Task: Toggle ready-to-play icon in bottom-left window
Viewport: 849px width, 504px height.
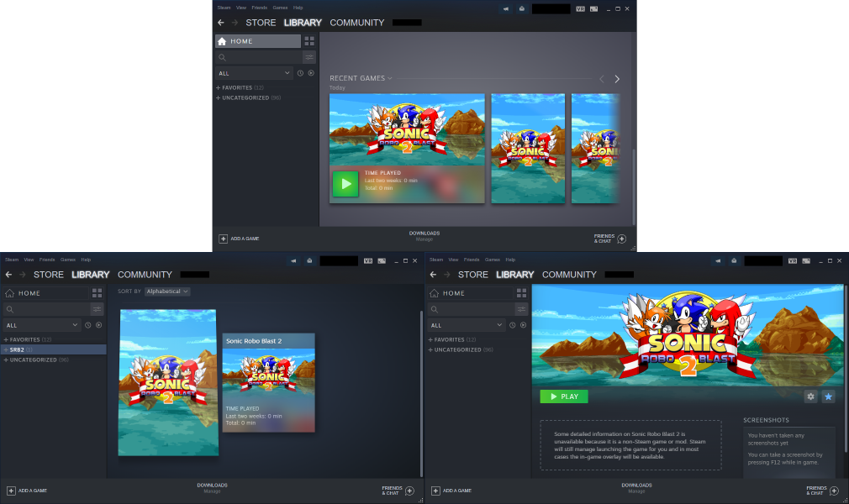Action: coord(99,325)
